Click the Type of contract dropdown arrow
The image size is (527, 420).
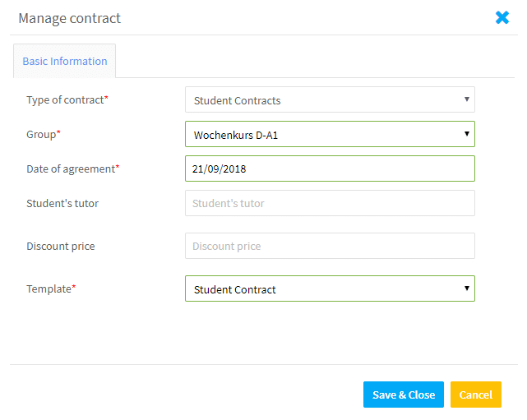point(466,99)
